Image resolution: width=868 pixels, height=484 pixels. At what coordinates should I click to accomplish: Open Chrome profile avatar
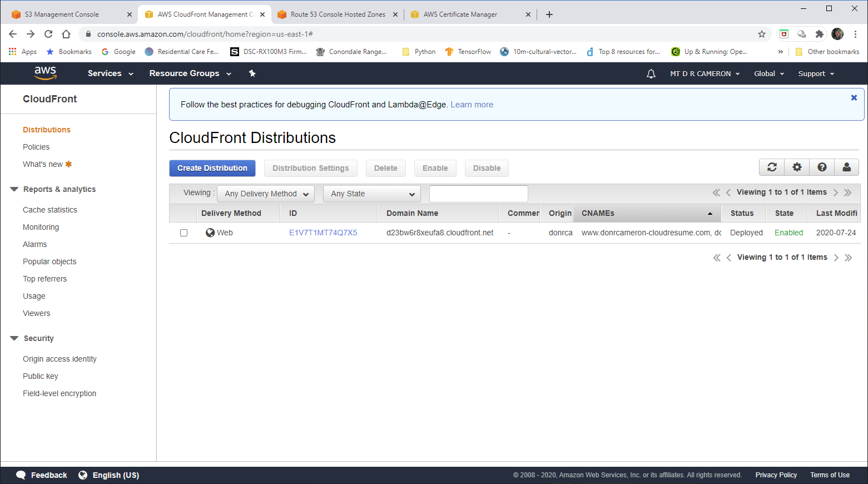click(x=837, y=34)
